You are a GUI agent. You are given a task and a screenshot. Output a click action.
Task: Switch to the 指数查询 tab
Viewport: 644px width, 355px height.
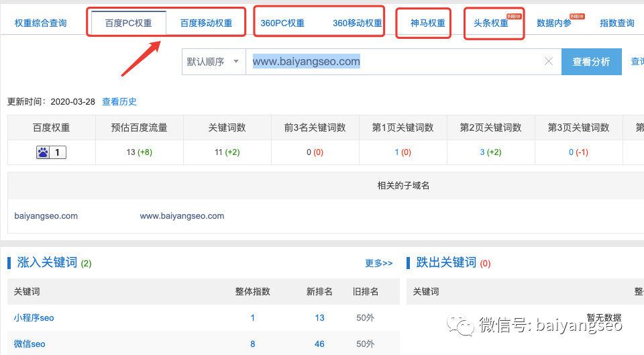(617, 23)
